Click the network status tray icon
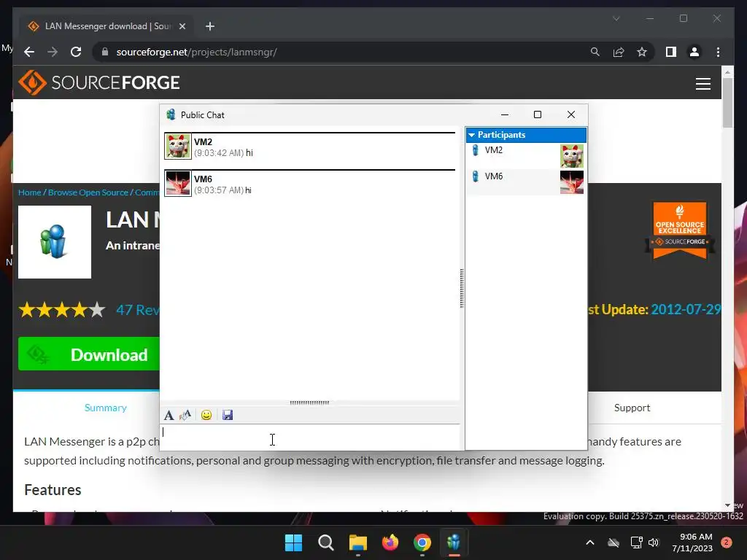The height and width of the screenshot is (560, 747). 636,542
